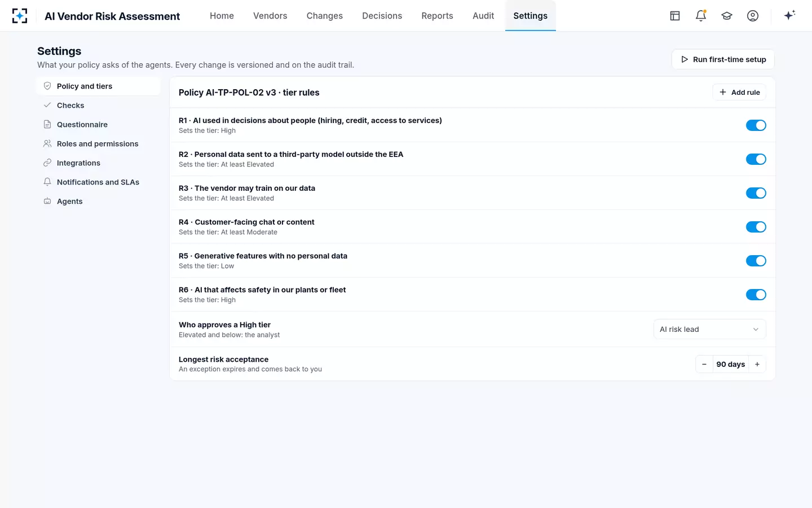
Task: Increase longest risk acceptance days
Action: (x=757, y=364)
